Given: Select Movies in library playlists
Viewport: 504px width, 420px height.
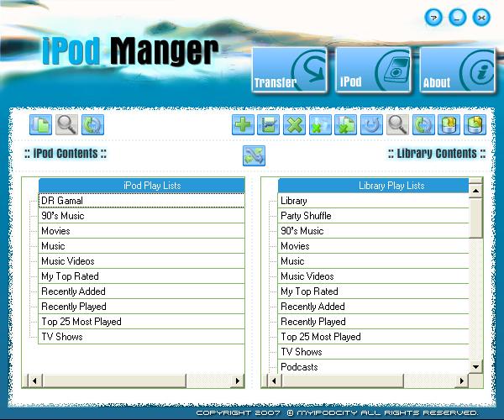Looking at the screenshot, I should point(374,246).
